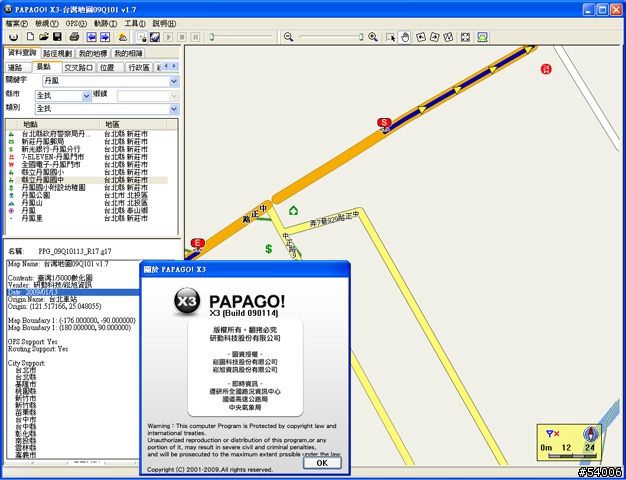Viewport: 626px width, 480px height.
Task: Click the green dollar bank icon on map
Action: click(x=269, y=249)
